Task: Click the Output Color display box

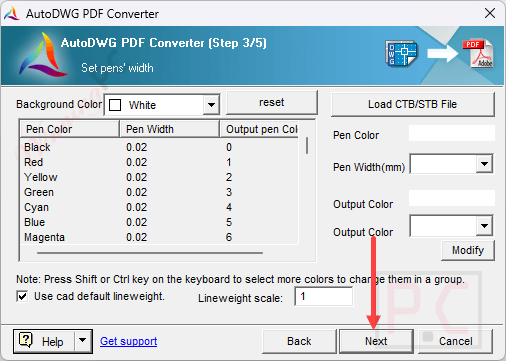Action: click(x=452, y=198)
